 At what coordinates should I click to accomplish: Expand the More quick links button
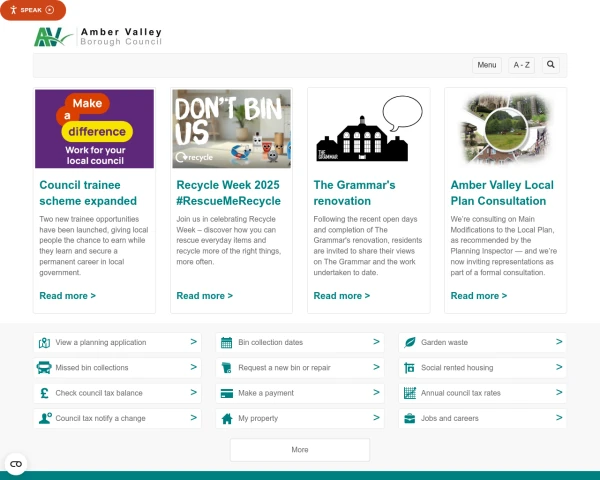(300, 450)
